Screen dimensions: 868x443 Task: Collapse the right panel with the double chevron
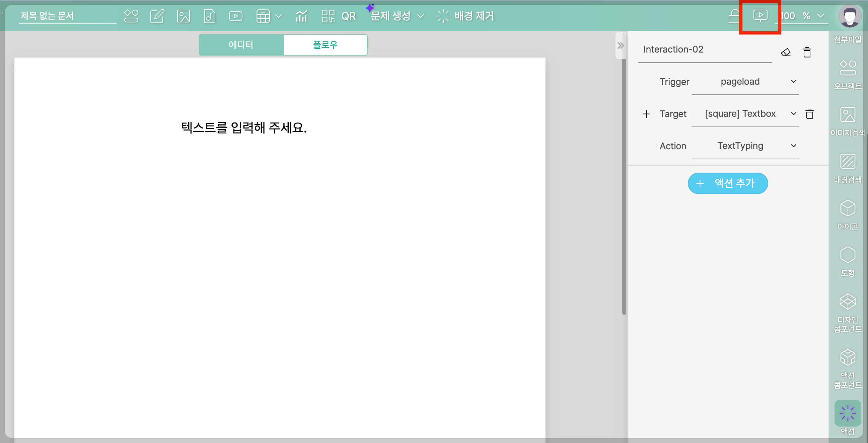click(x=620, y=46)
